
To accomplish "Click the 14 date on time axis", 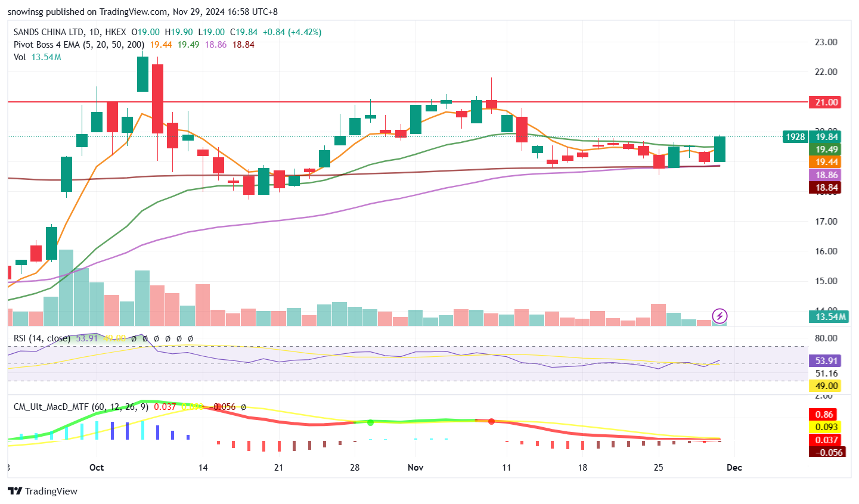I will tap(203, 468).
